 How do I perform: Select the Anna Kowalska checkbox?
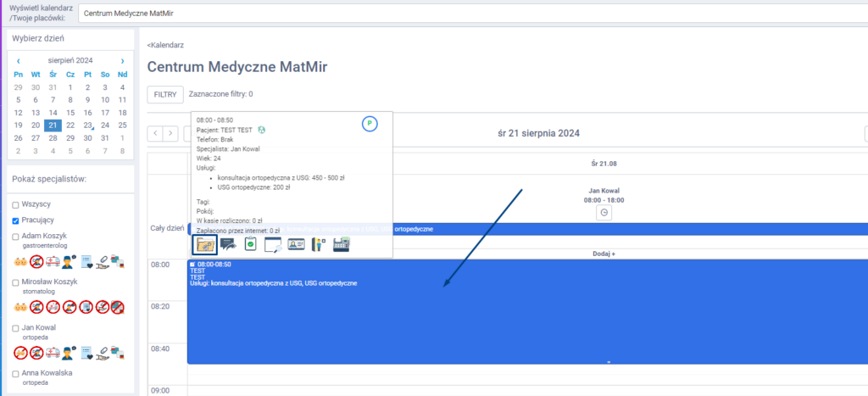[15, 373]
